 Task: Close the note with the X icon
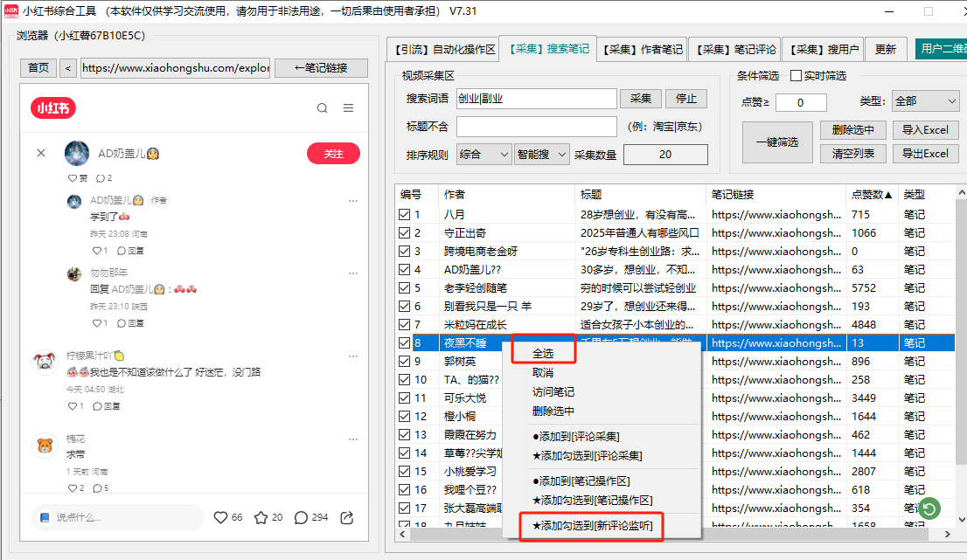[41, 153]
